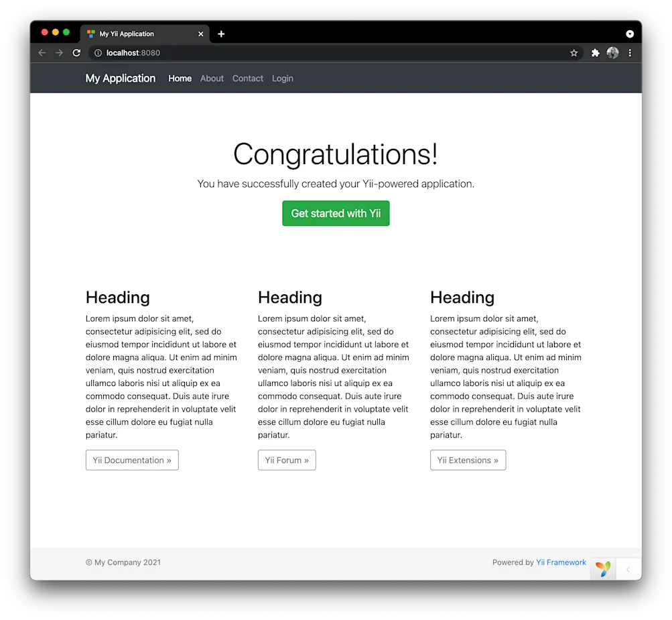Open a new tab with the plus button

pyautogui.click(x=221, y=33)
